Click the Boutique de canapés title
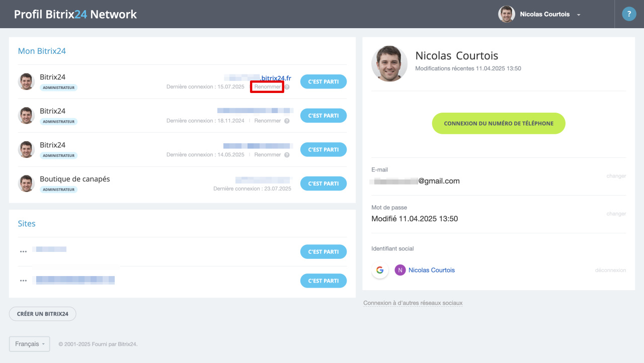The width and height of the screenshot is (644, 363). 75,179
